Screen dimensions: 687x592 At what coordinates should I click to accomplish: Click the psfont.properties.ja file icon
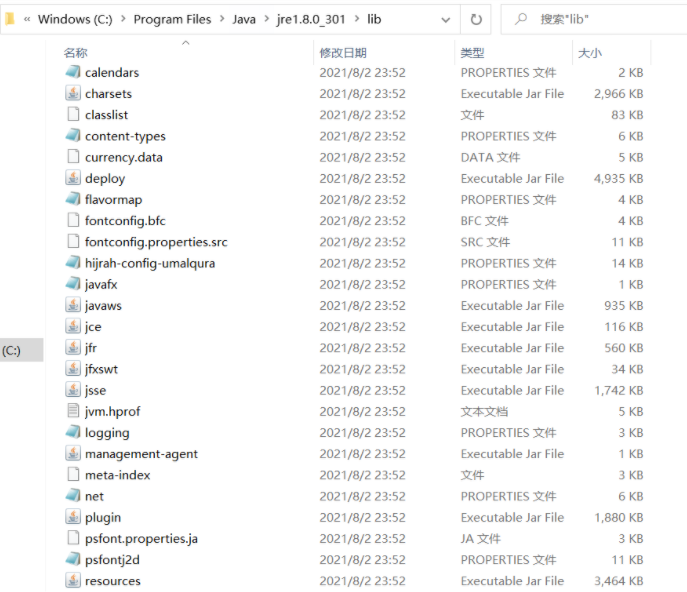73,538
